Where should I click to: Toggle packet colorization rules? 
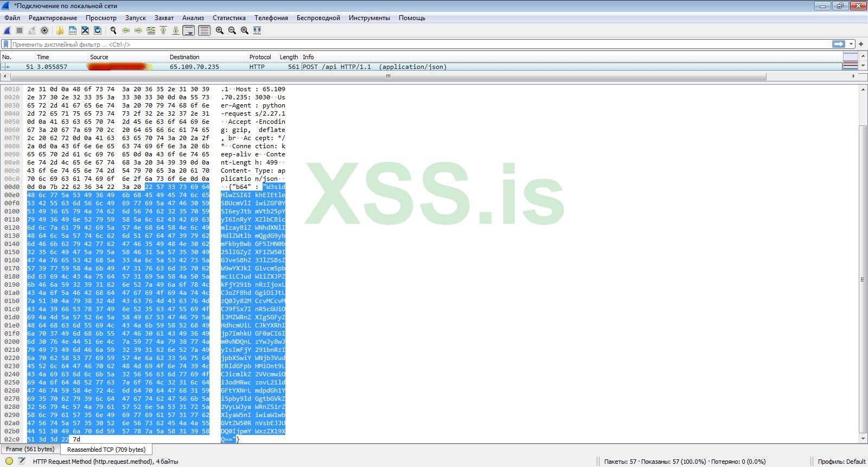coord(204,30)
